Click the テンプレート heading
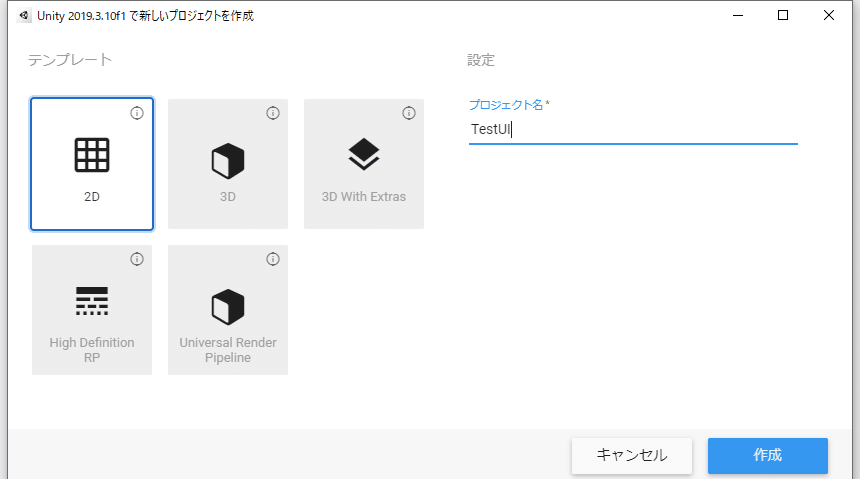This screenshot has height=479, width=860. pyautogui.click(x=70, y=60)
